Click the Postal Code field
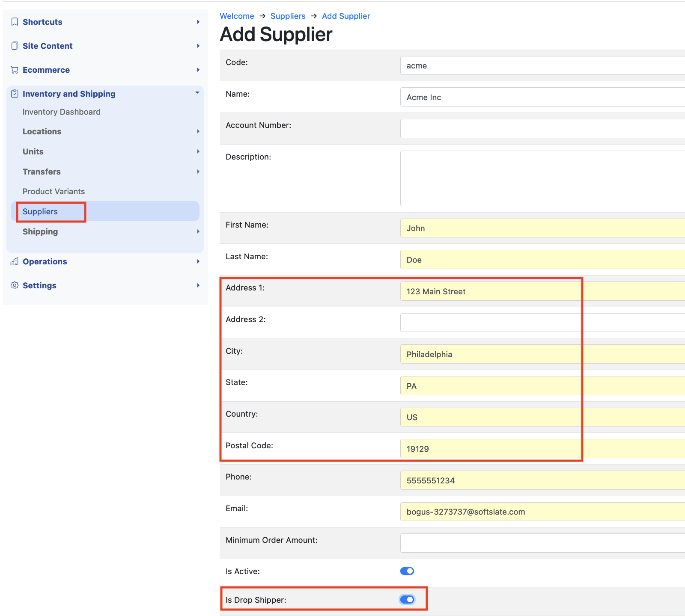 coord(542,449)
